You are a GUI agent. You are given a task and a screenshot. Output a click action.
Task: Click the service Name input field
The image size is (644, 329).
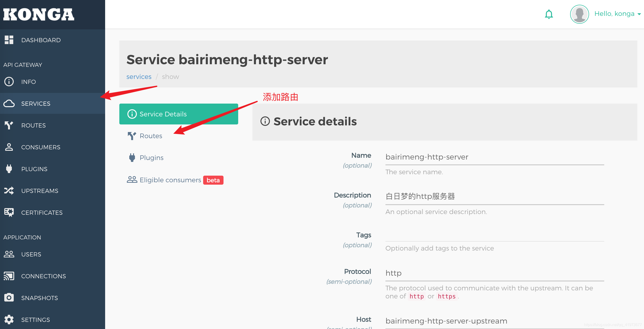tap(494, 157)
